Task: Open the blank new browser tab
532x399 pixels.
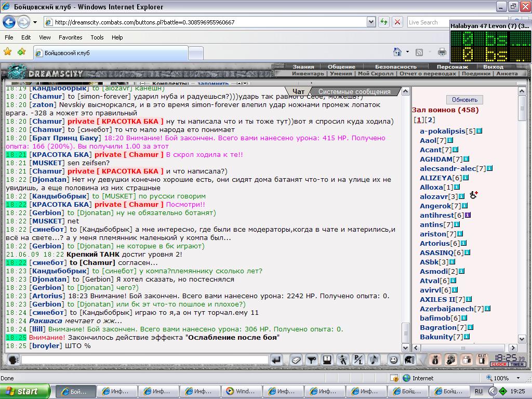Action: [196, 53]
